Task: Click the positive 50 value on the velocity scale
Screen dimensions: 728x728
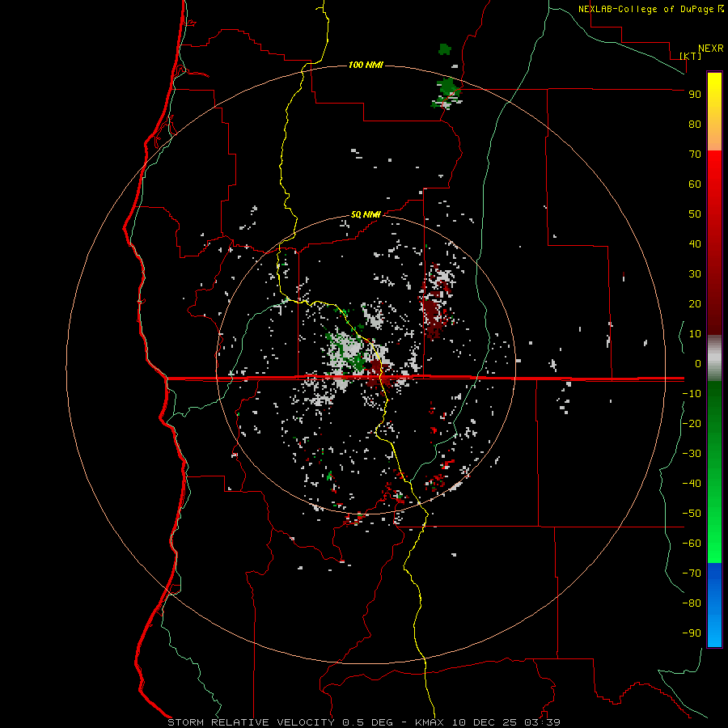Action: tap(695, 214)
